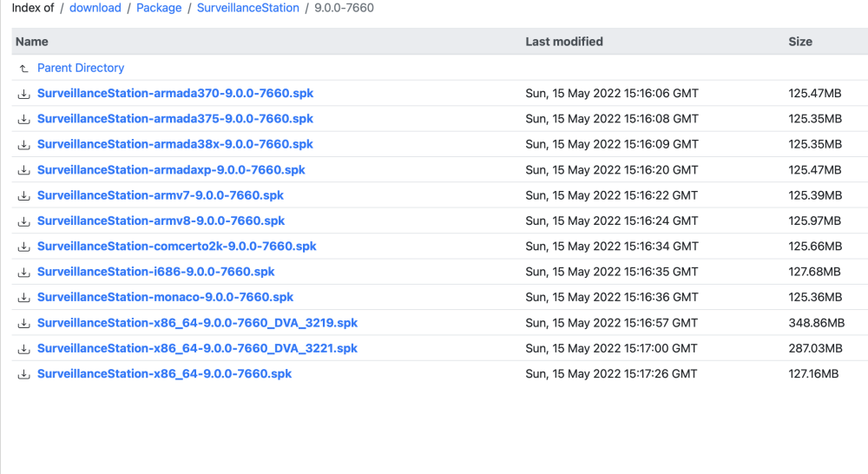Image resolution: width=868 pixels, height=474 pixels.
Task: Click the download icon next to armadaxp file
Action: 23,170
